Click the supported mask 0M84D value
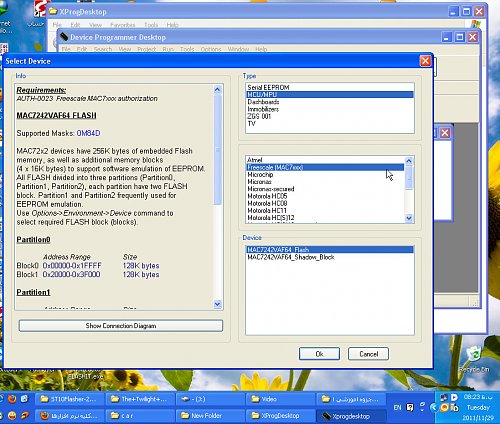500x424 pixels. [x=88, y=133]
